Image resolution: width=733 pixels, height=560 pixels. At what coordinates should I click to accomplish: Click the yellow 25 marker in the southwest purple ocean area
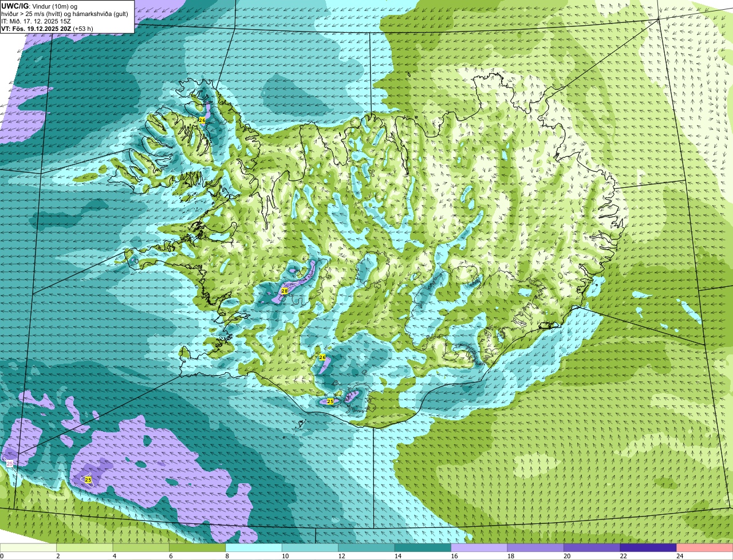point(88,480)
